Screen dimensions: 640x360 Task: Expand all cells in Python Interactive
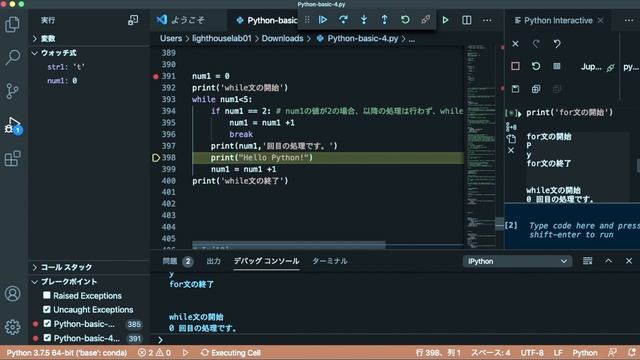coord(536,89)
